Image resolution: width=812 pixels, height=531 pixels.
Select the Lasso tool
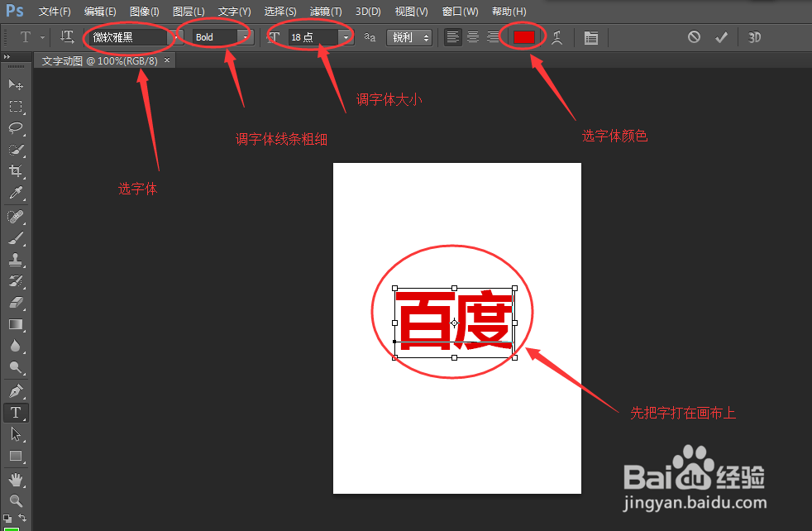16,128
